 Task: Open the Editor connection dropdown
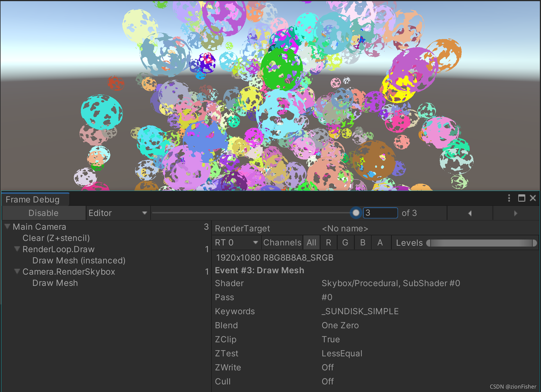pyautogui.click(x=118, y=213)
